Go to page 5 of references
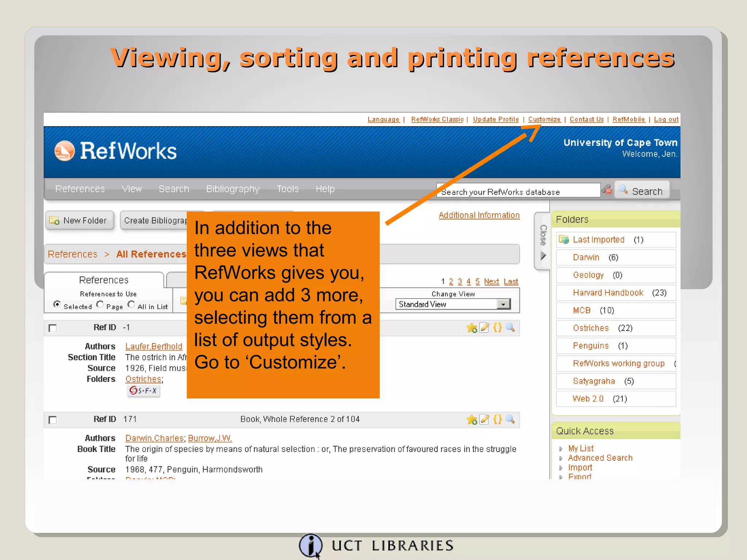 477,281
